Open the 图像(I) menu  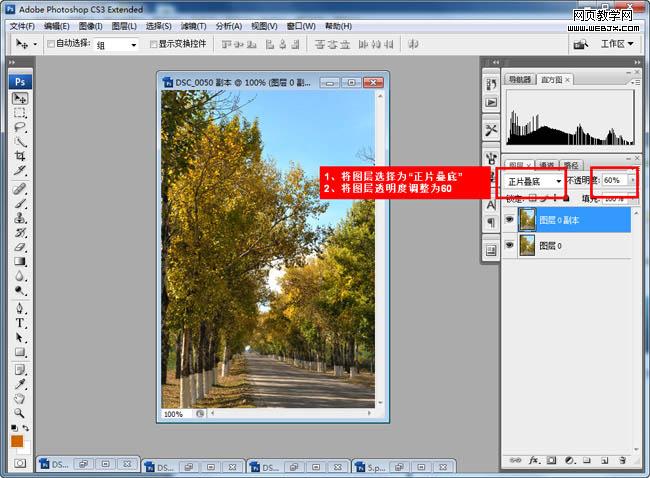click(90, 26)
